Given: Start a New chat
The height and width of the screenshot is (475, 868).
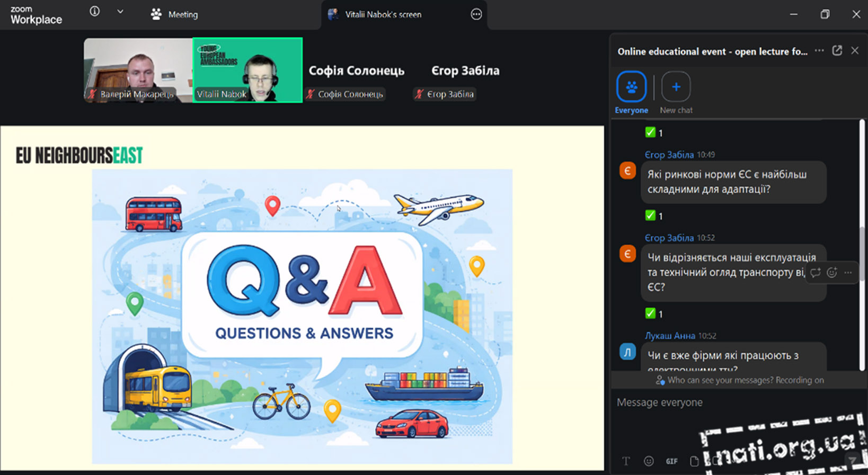Looking at the screenshot, I should [x=676, y=87].
